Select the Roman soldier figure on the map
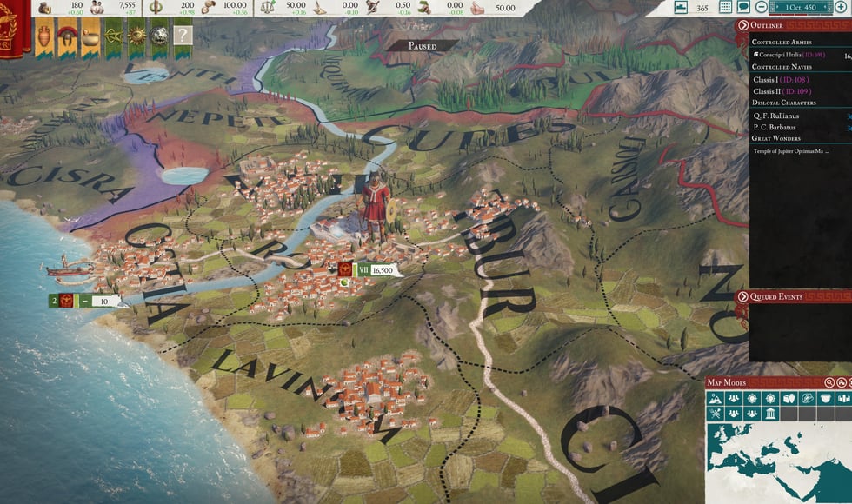 pyautogui.click(x=375, y=207)
